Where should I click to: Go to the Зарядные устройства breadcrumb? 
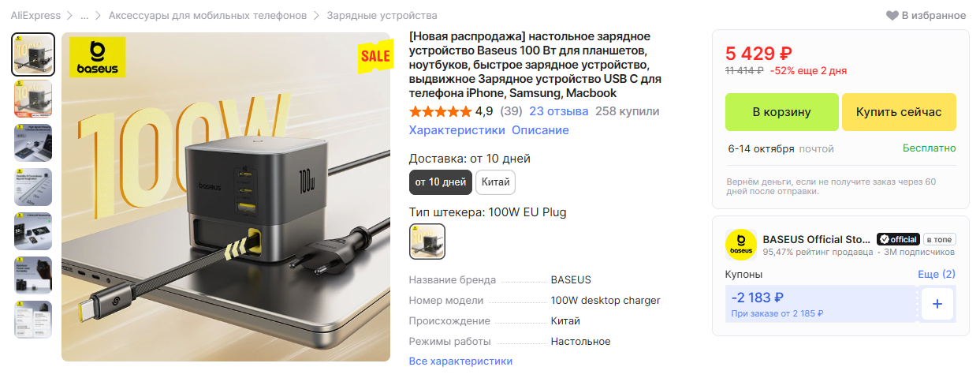pyautogui.click(x=382, y=16)
